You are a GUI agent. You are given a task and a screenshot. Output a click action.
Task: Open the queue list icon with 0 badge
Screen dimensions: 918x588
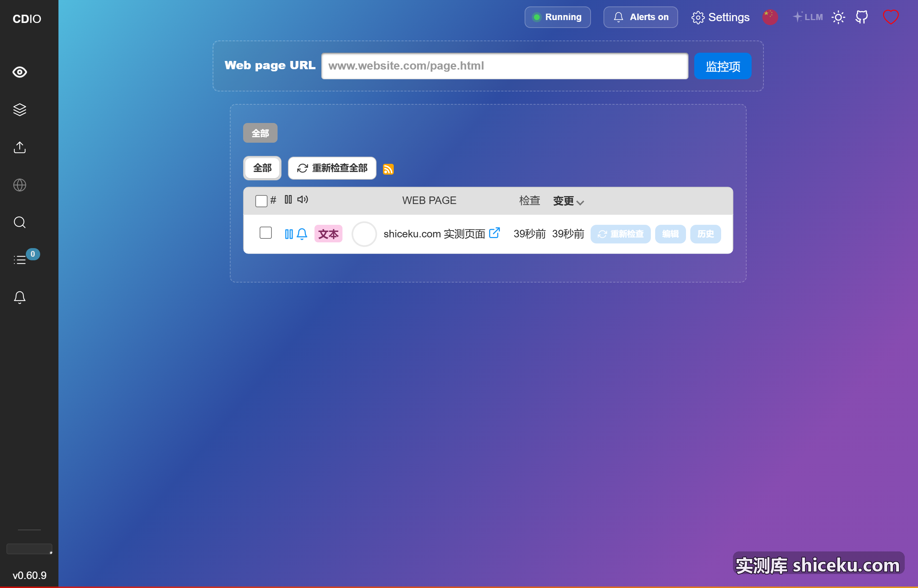click(19, 260)
